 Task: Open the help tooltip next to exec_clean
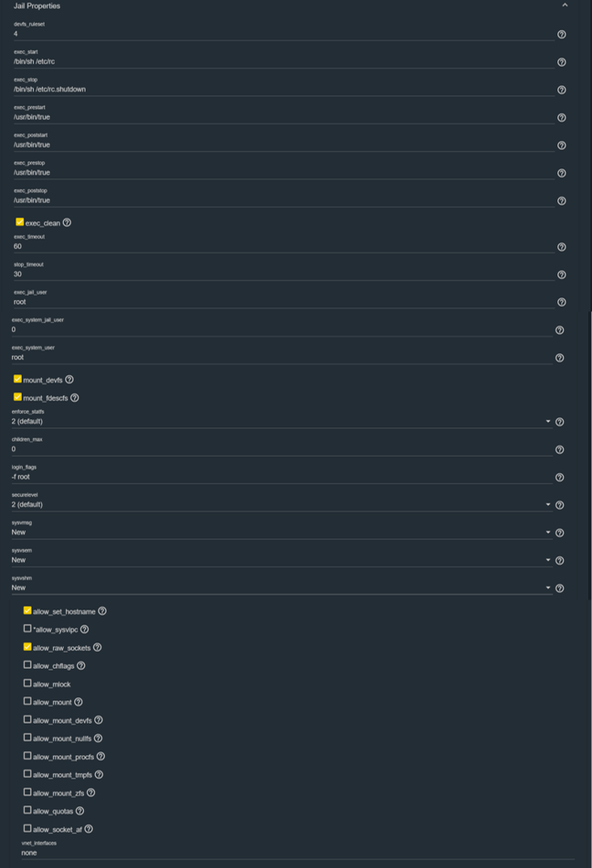coord(67,222)
